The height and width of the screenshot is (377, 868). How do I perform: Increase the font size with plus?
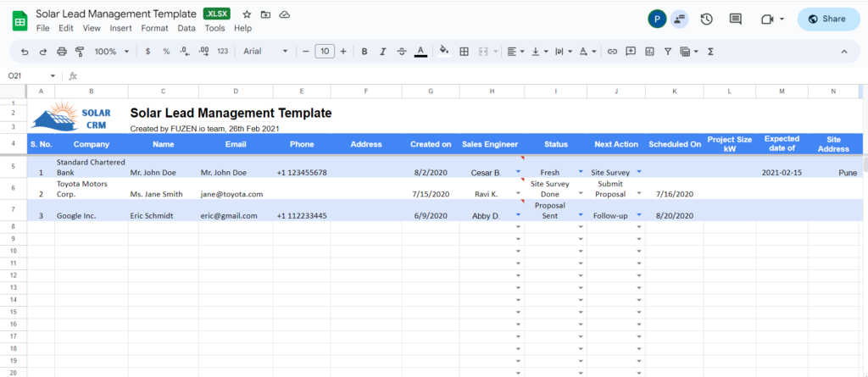coord(343,52)
